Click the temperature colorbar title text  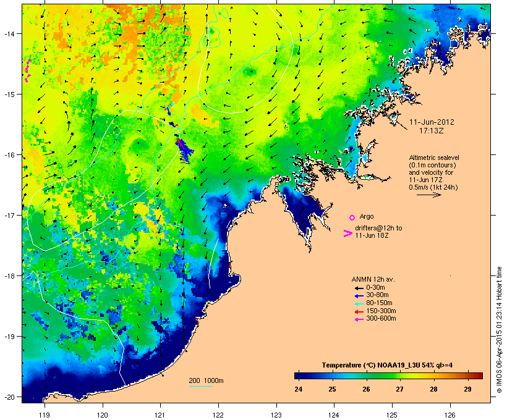(x=387, y=366)
